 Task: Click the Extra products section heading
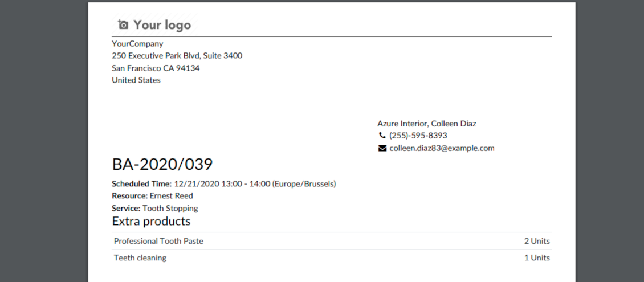pos(151,221)
